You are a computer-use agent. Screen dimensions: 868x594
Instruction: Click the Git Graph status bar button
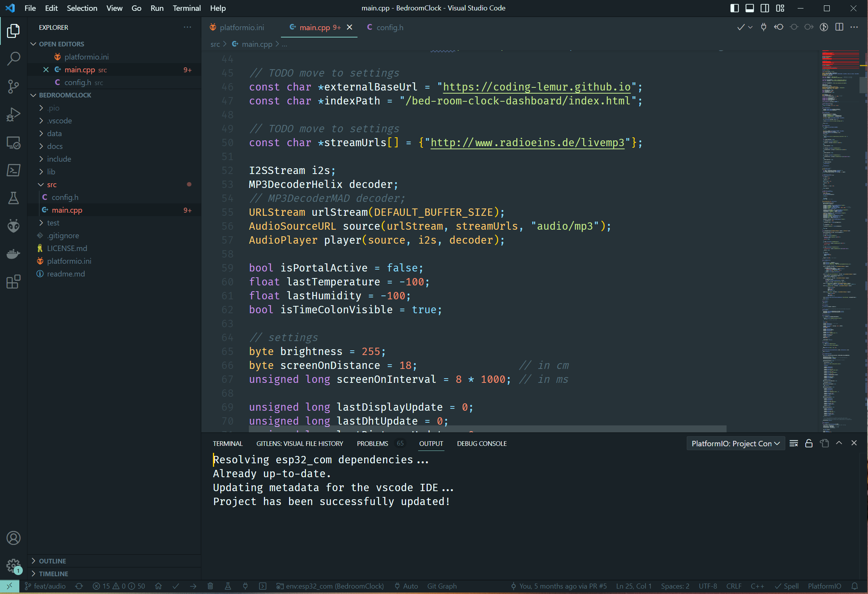pyautogui.click(x=442, y=586)
